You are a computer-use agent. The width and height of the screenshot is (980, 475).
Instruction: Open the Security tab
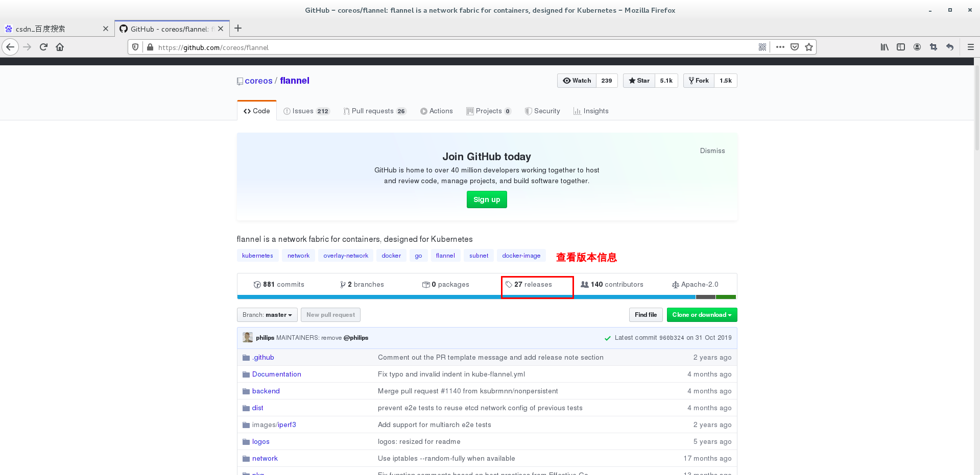[x=542, y=111]
